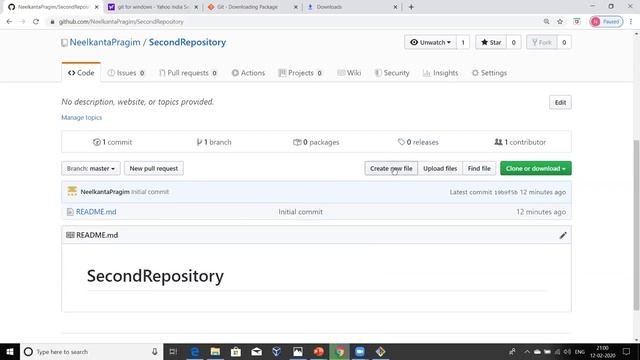Bookmark this page with the star icon

[560, 22]
